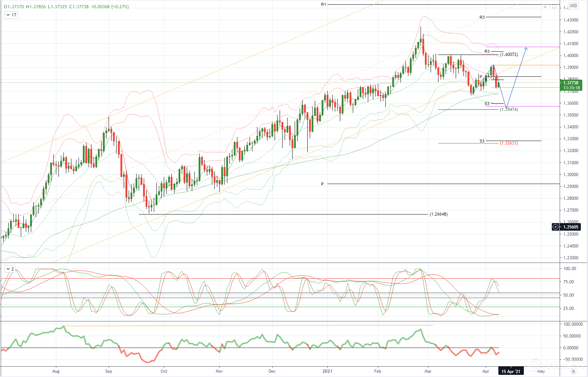
Task: Select the (1.35474) support level label
Action: click(509, 109)
